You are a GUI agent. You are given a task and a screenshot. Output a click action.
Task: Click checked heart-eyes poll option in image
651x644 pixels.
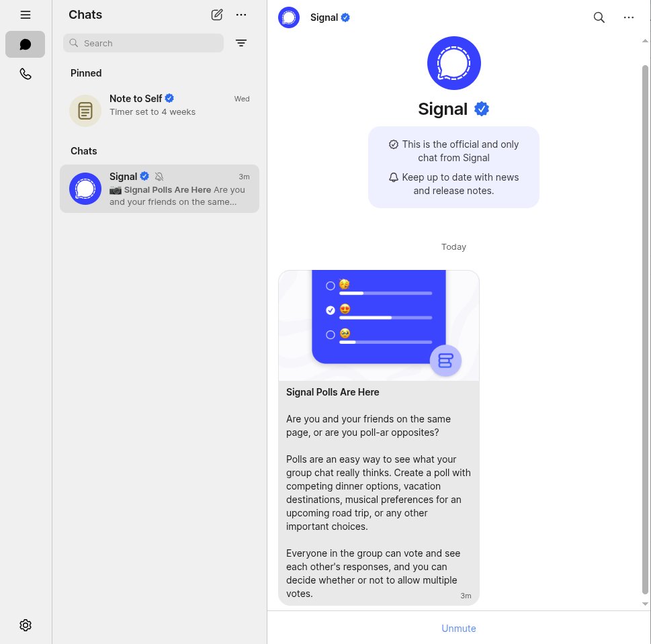331,310
